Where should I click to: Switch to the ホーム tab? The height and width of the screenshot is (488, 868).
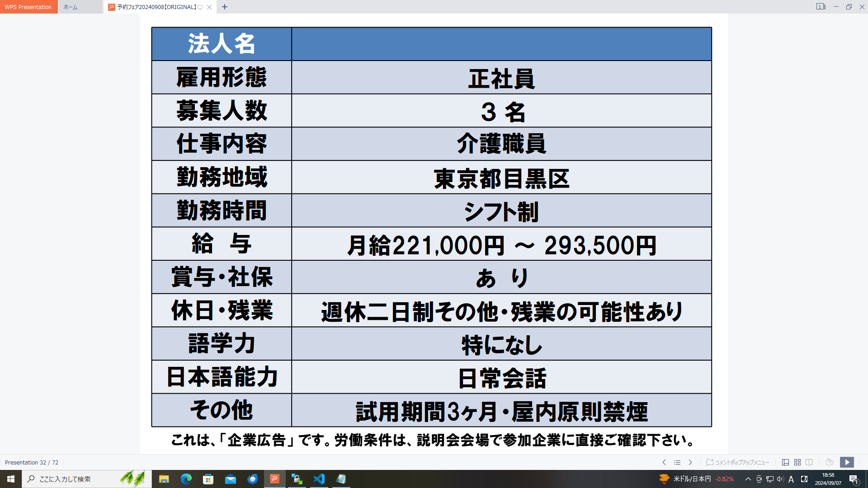point(80,7)
